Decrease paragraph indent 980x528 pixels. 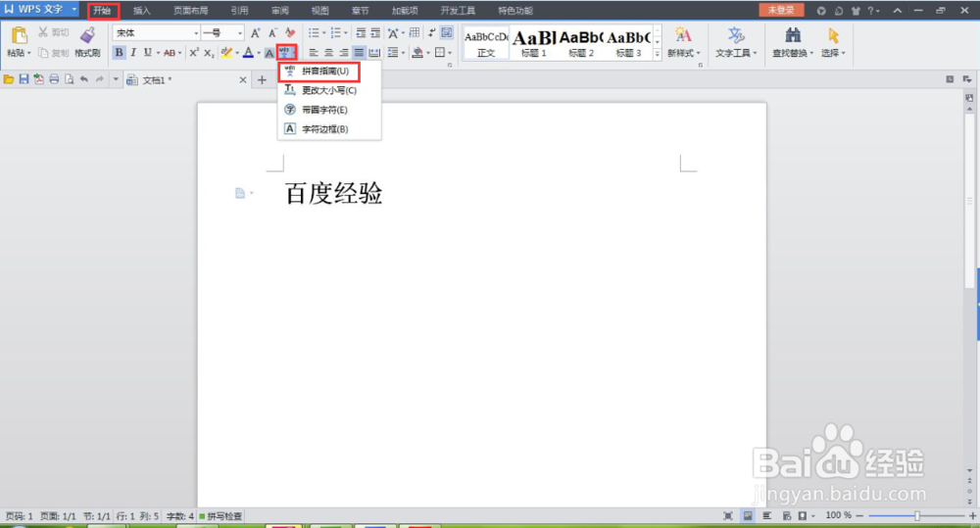tap(361, 33)
